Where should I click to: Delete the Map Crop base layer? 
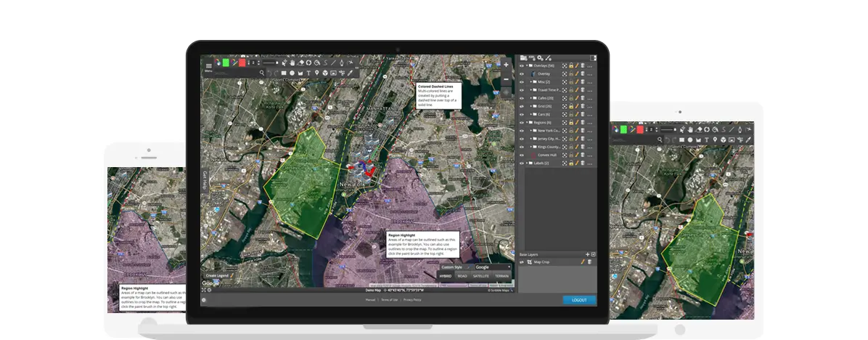(589, 262)
